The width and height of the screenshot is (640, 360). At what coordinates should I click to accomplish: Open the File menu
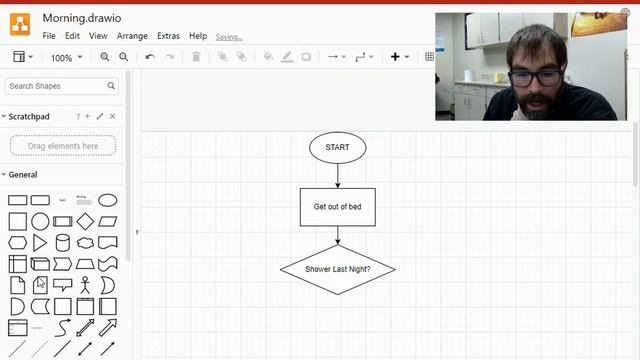[49, 36]
